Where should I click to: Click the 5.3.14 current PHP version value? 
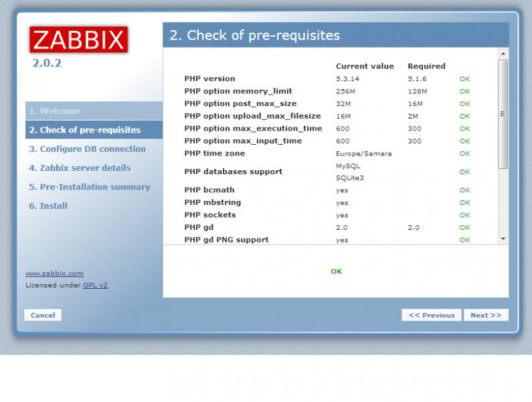[347, 79]
